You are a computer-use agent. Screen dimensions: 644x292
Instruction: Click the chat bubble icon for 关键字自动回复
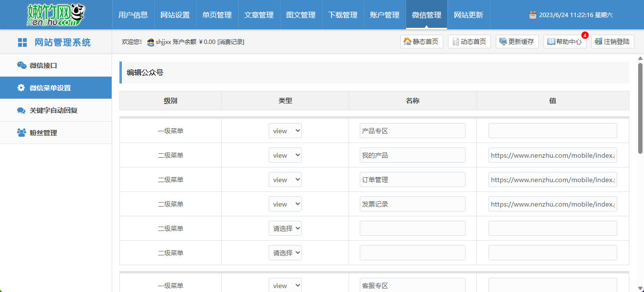pyautogui.click(x=21, y=110)
